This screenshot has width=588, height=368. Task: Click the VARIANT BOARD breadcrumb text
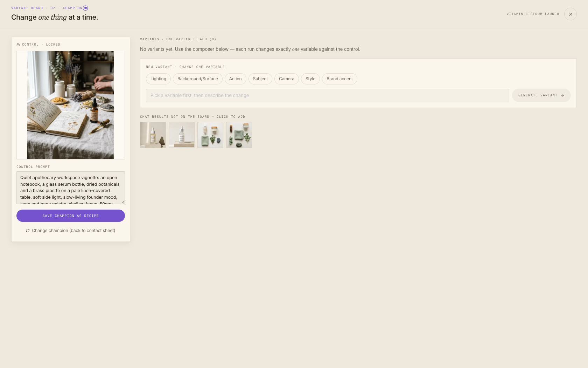tap(27, 8)
